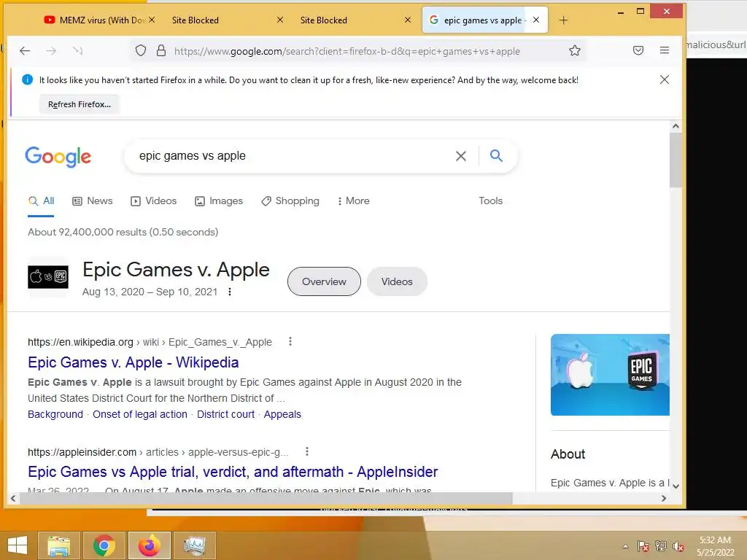Open tracking protection shield icon
The image size is (747, 560).
pos(141,50)
